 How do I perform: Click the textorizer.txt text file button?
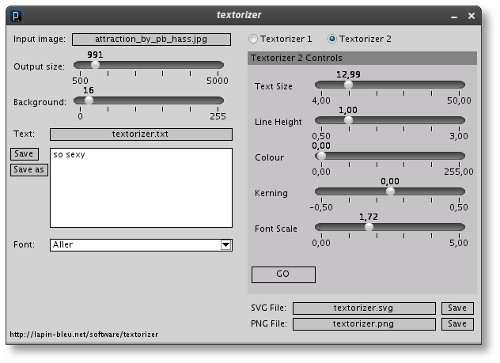pyautogui.click(x=141, y=134)
